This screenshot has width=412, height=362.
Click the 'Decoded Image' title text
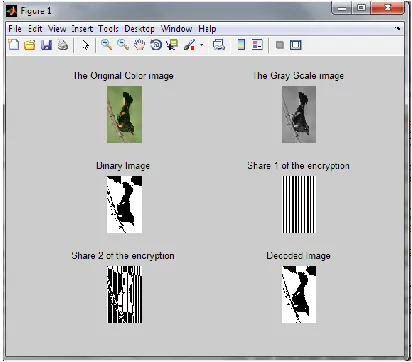298,256
